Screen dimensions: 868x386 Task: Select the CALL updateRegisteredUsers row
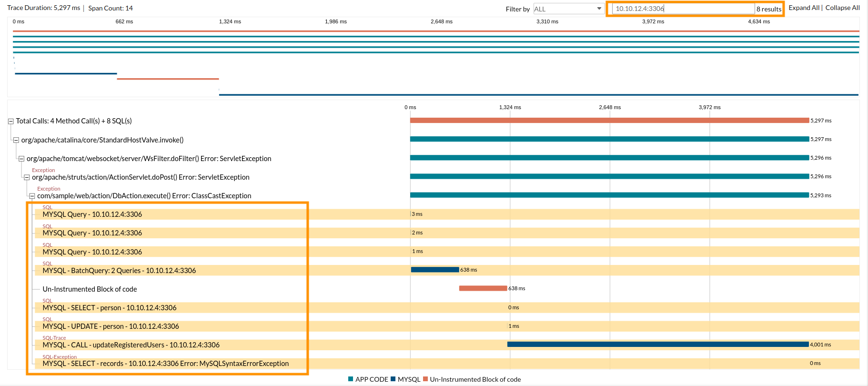(131, 345)
